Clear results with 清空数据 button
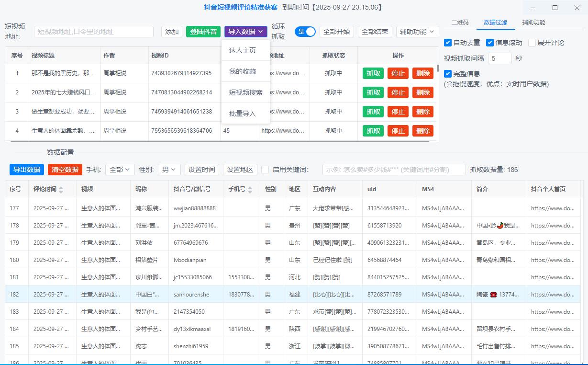Viewport: 588px width, 365px height. pos(65,170)
